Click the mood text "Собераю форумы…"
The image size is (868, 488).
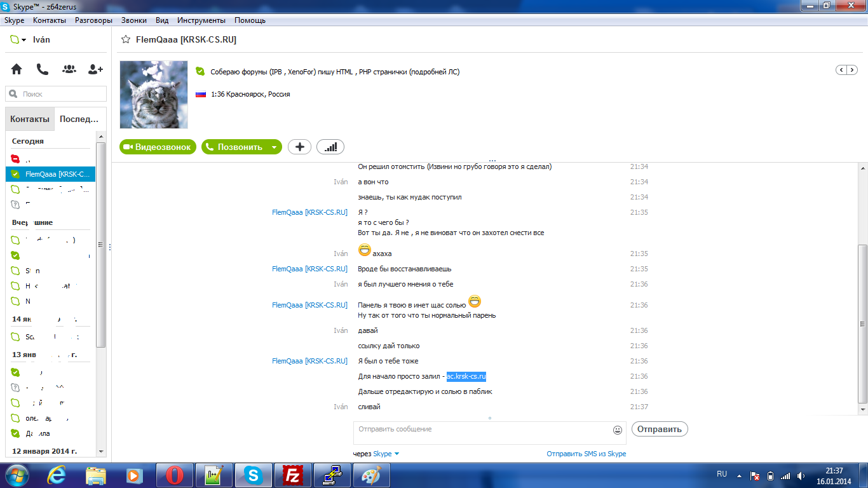[335, 72]
